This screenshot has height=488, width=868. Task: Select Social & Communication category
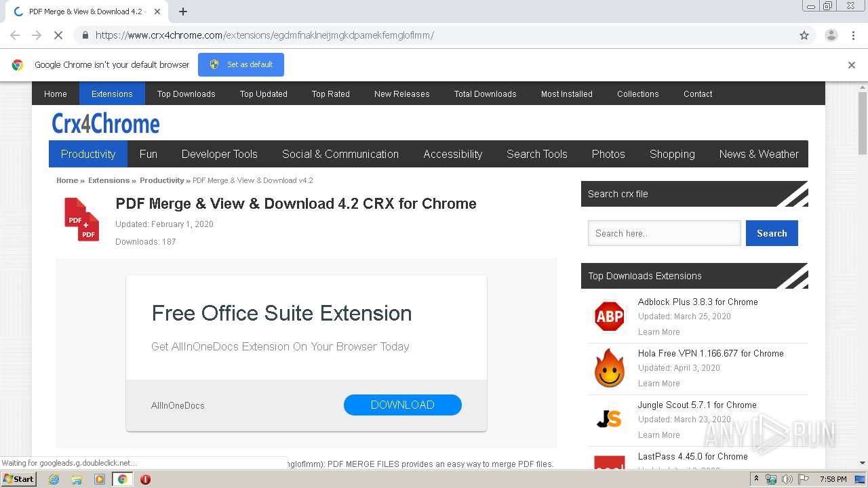(340, 154)
